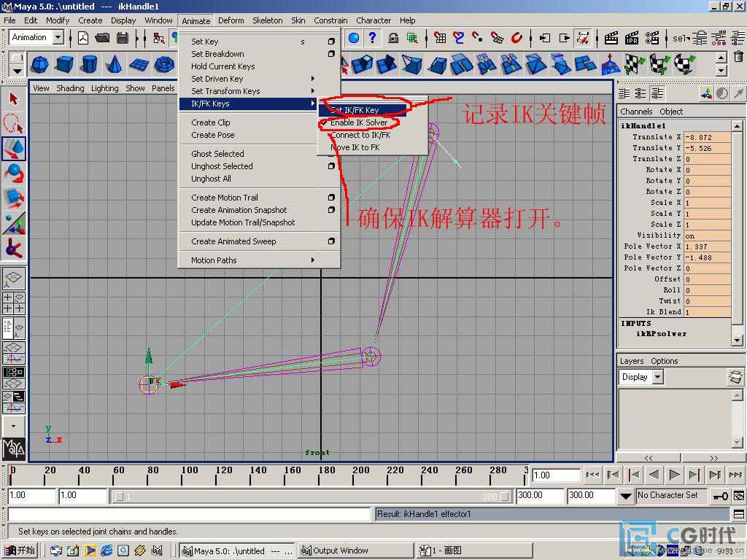Open Unghost Selected options box
This screenshot has height=560, width=747.
pos(331,166)
